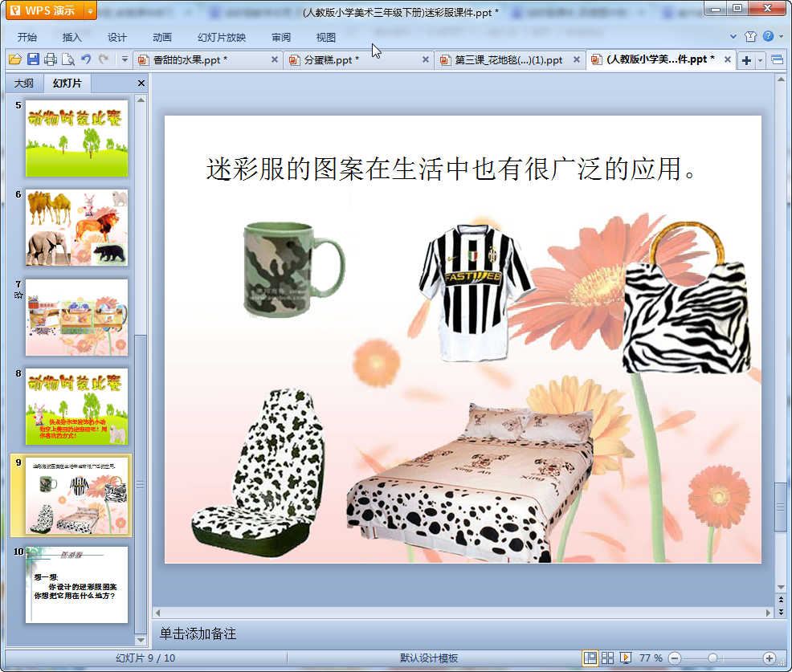Switch to slide sorter view

[x=608, y=658]
